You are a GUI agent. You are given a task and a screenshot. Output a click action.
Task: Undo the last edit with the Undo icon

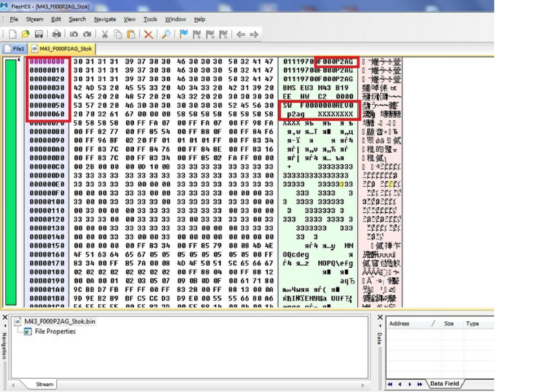click(74, 34)
